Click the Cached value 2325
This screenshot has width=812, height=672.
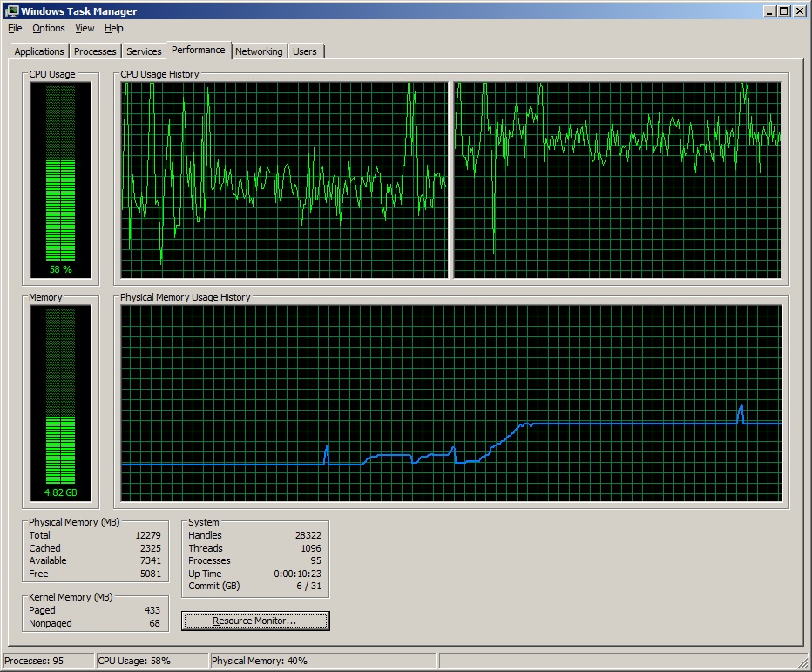(x=150, y=548)
